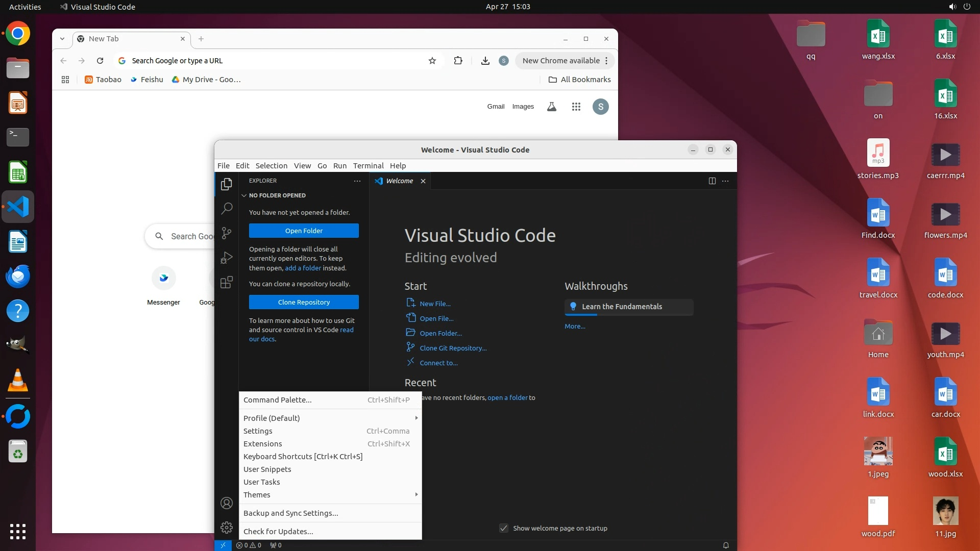The image size is (980, 551).
Task: Open the Terminal menu
Action: 368,166
